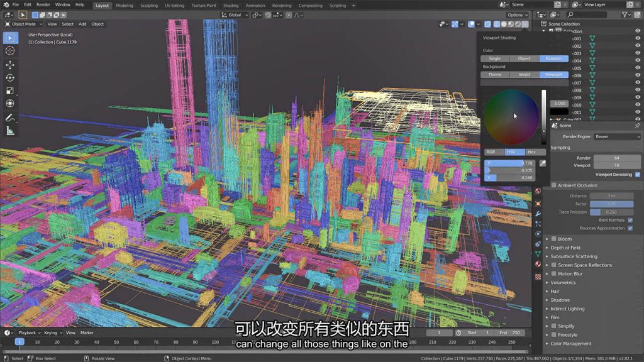Switch to the Modeling workspace tab

[125, 6]
